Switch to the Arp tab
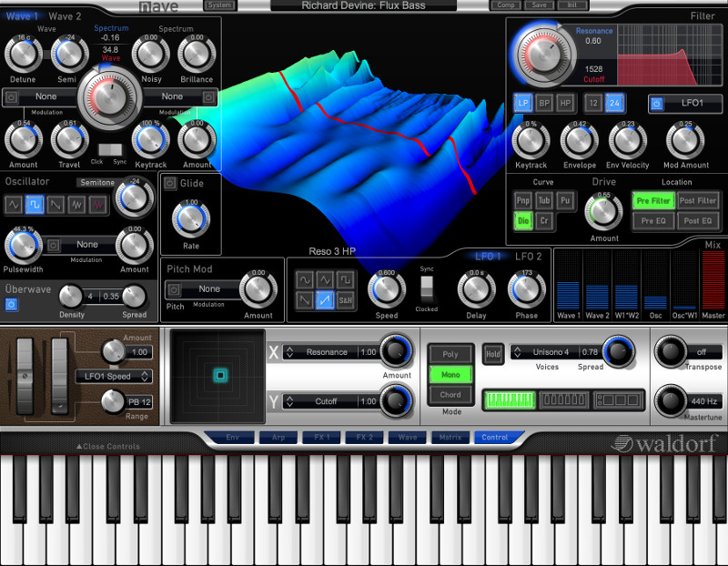Viewport: 728px width, 566px height. coord(278,438)
